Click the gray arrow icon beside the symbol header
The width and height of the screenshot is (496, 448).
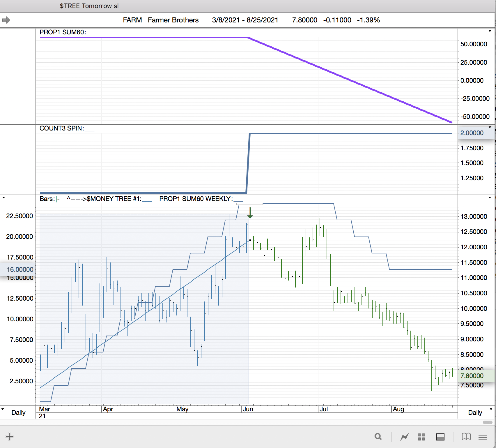(x=6, y=20)
